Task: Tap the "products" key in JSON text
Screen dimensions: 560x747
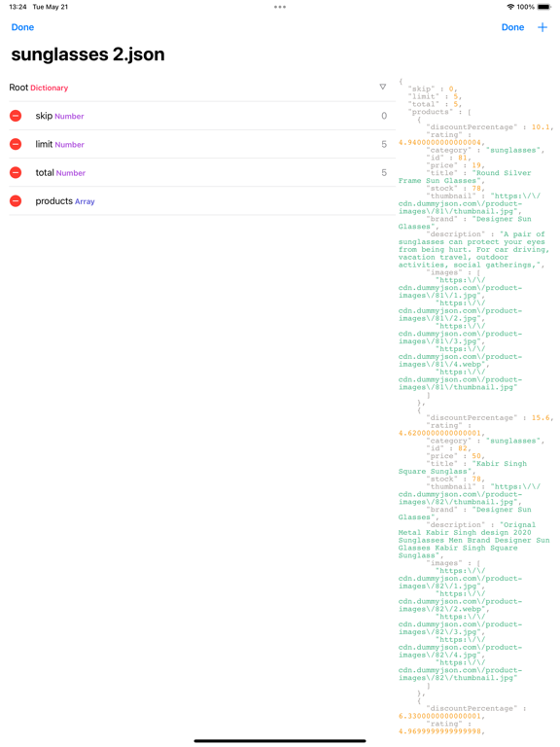Action: click(431, 112)
